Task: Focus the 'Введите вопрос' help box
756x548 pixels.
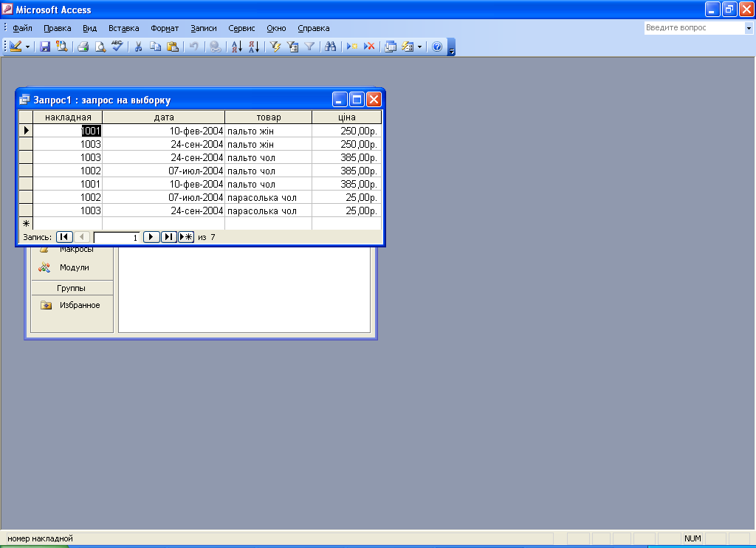Action: [x=694, y=28]
